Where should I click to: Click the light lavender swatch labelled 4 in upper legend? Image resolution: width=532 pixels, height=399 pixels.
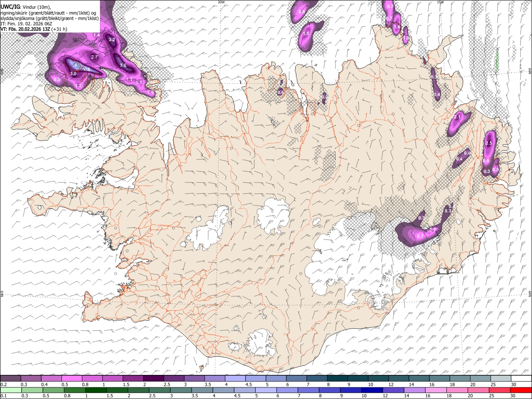click(x=235, y=379)
